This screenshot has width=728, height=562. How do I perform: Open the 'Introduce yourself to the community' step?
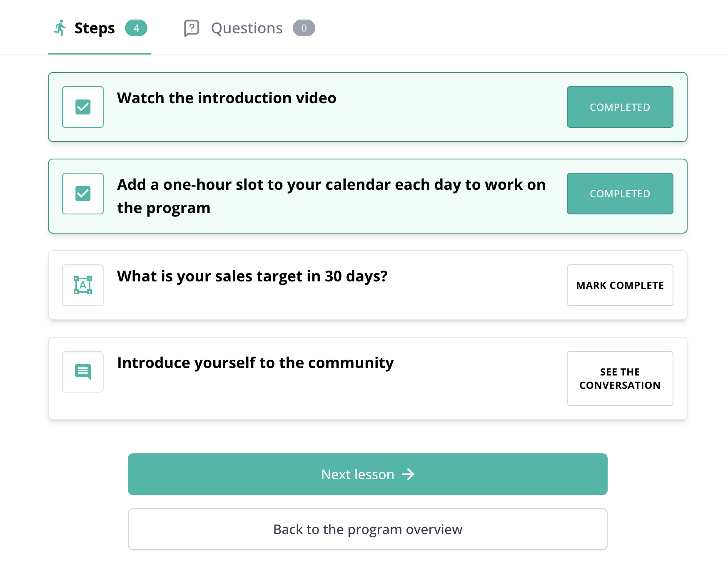[255, 363]
